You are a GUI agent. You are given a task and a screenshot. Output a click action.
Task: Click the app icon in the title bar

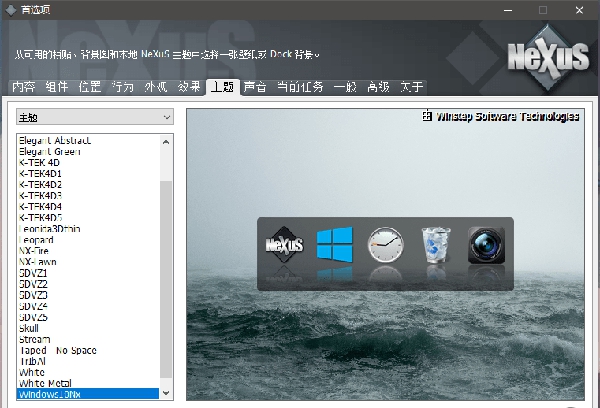[x=11, y=10]
